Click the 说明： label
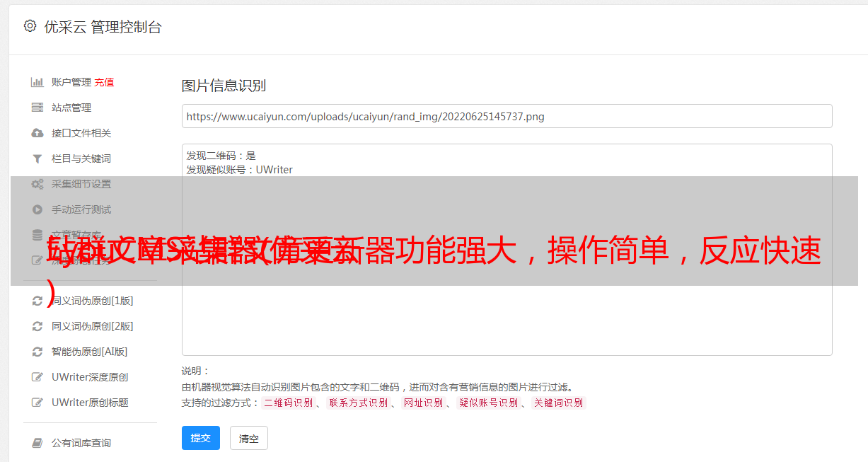The image size is (868, 462). point(196,371)
